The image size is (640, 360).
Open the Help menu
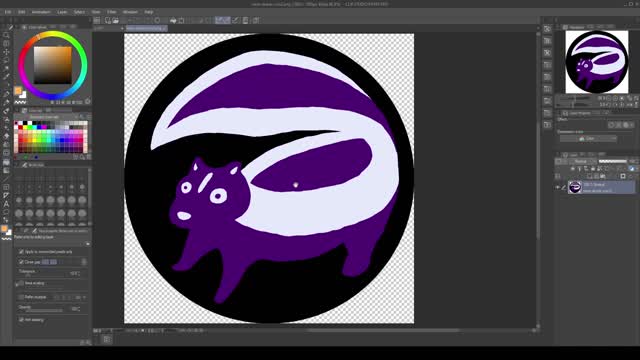(149, 12)
